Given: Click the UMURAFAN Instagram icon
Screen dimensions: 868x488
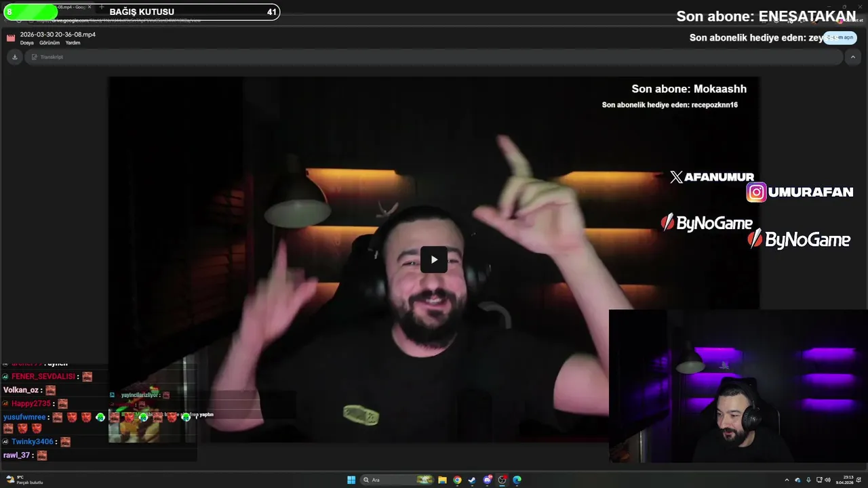Looking at the screenshot, I should [756, 192].
